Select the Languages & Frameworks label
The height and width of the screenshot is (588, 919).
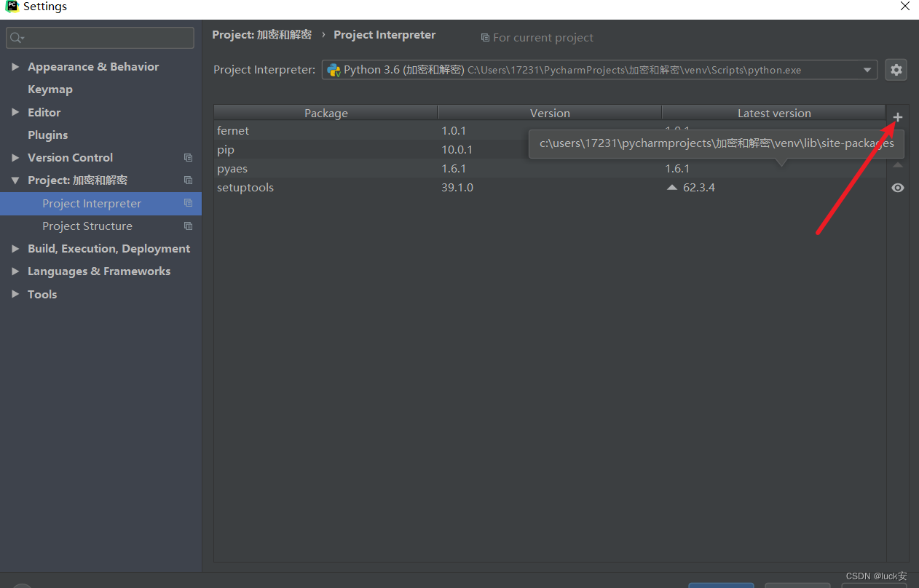coord(99,271)
